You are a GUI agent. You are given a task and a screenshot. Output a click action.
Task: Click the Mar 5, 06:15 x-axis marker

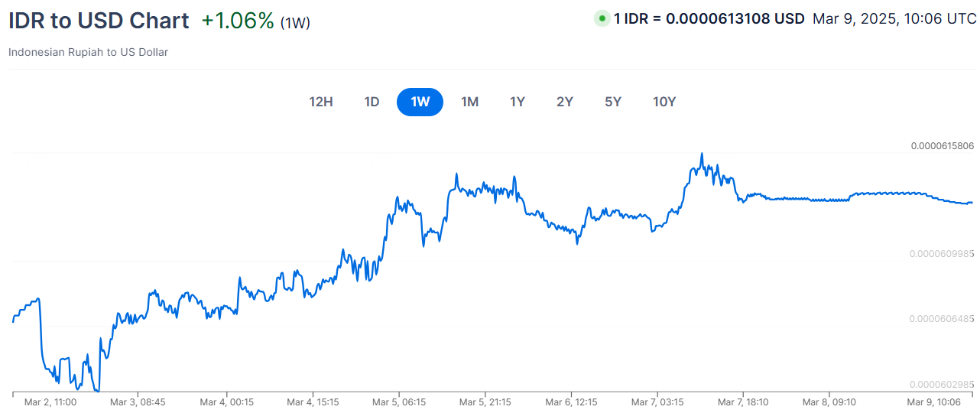point(399,402)
